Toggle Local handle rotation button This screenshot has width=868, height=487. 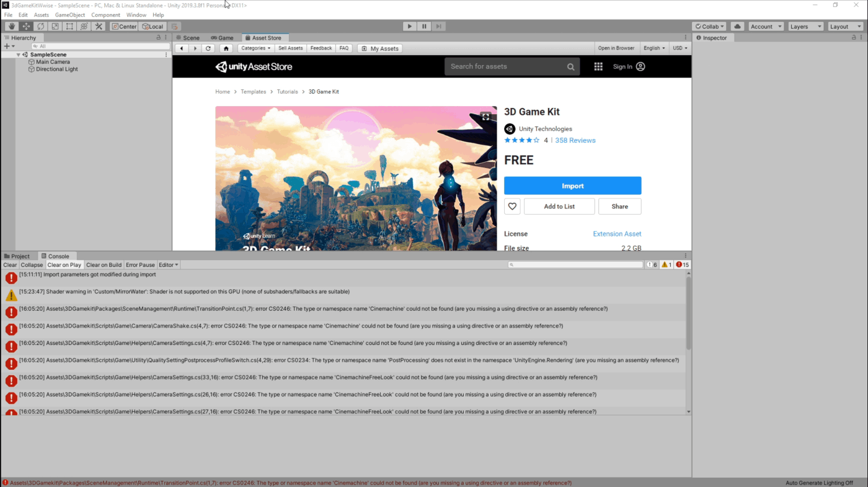coord(152,26)
